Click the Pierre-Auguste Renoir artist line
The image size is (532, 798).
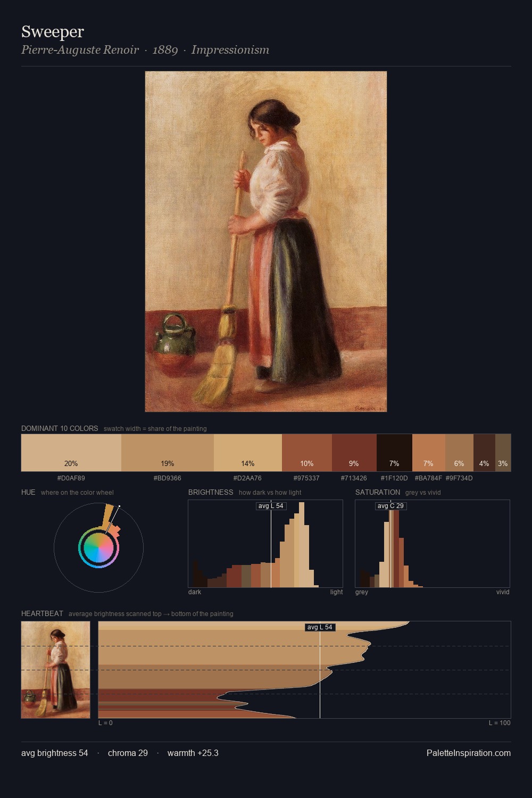[x=145, y=50]
